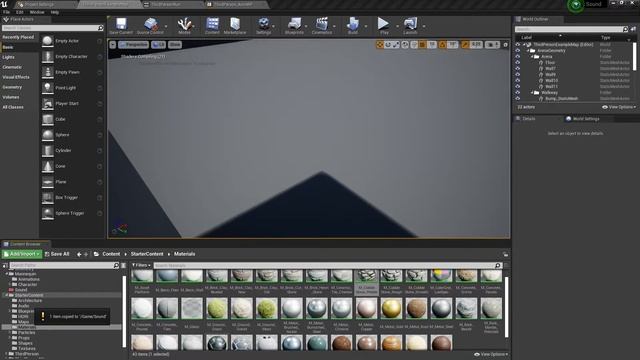Image resolution: width=640 pixels, height=360 pixels.
Task: Select the Sphere Trigger actor
Action: click(72, 213)
